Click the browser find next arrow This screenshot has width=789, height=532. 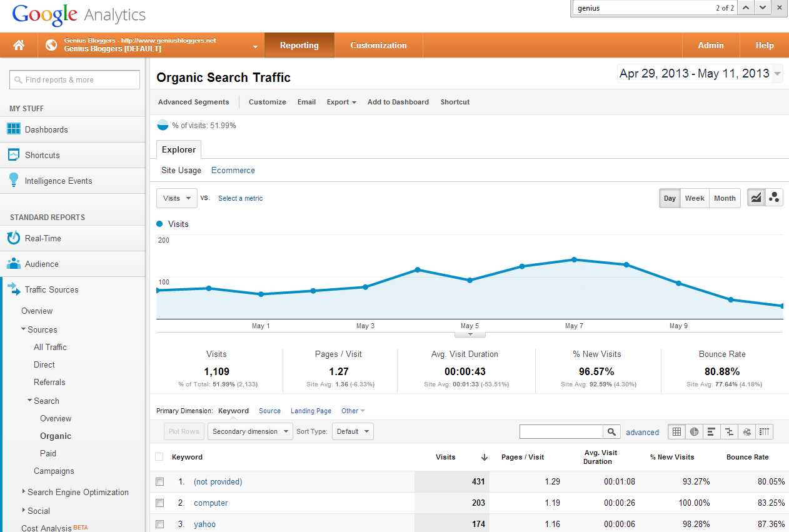(763, 8)
